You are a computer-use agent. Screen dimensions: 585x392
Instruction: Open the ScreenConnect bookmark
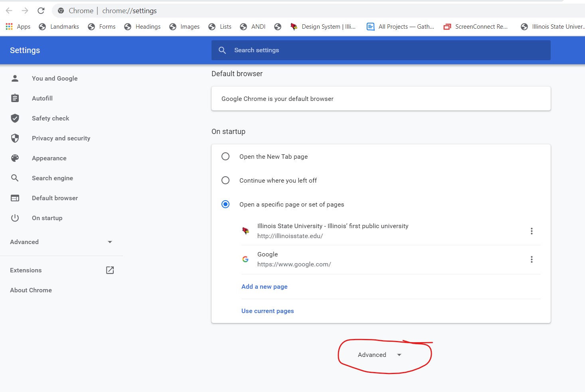[x=476, y=27]
